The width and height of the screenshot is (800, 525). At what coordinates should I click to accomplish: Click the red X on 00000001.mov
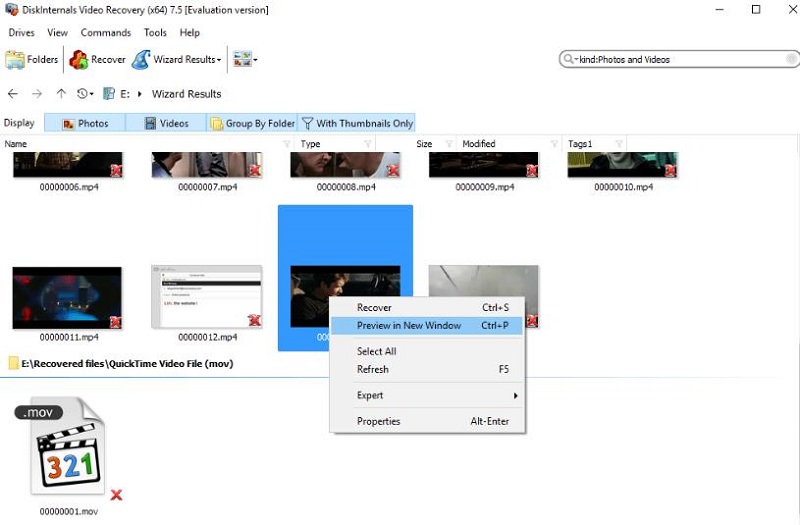tap(116, 495)
